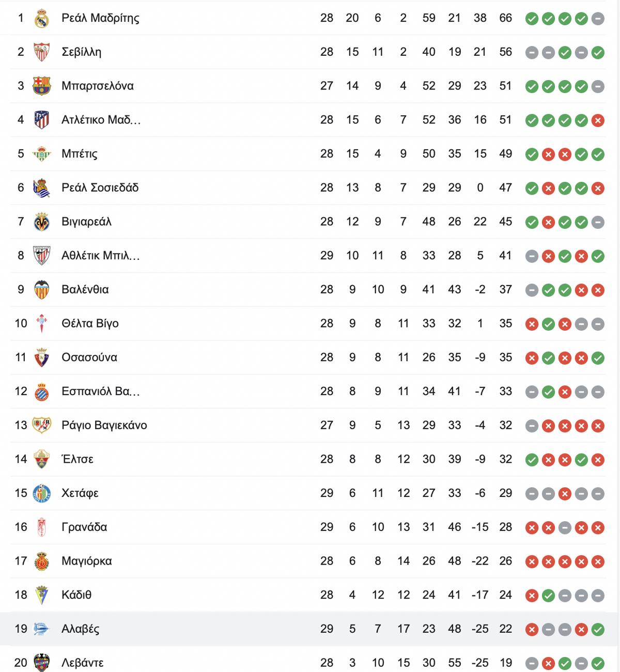Open the Οσασούνα team link

(x=89, y=357)
